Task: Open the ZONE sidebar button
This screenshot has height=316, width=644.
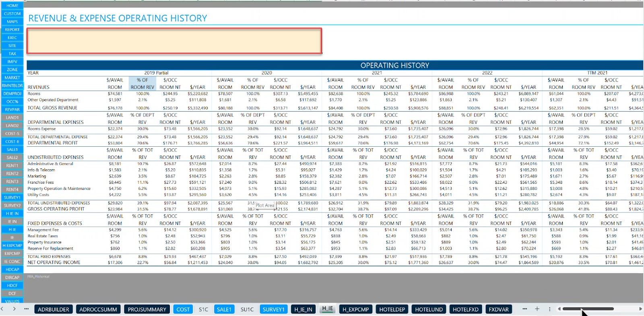Action: [12, 70]
